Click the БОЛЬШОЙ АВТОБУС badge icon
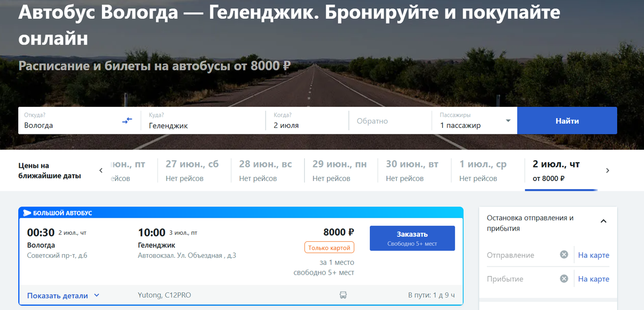Viewport: 644px width, 310px height. (27, 213)
